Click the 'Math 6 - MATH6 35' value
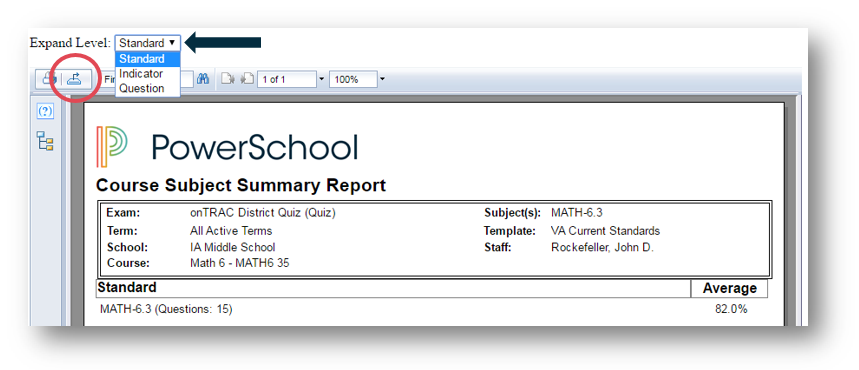The image size is (859, 370). point(239,263)
